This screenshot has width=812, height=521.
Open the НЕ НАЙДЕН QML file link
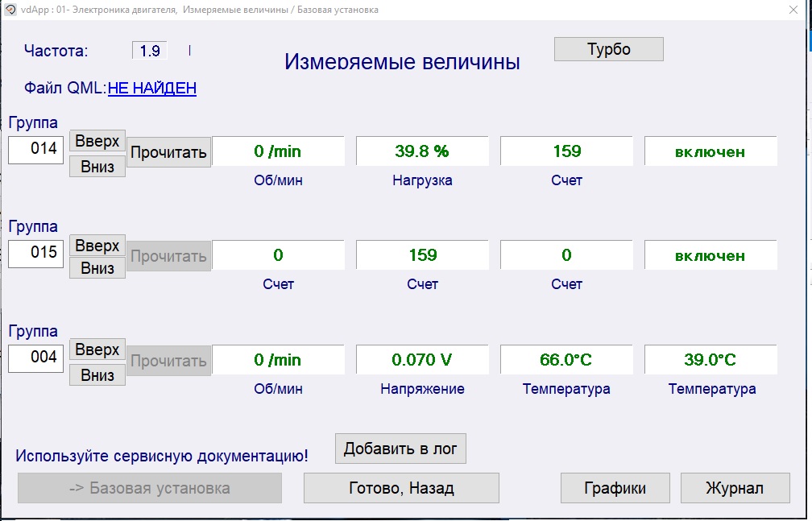coord(152,88)
